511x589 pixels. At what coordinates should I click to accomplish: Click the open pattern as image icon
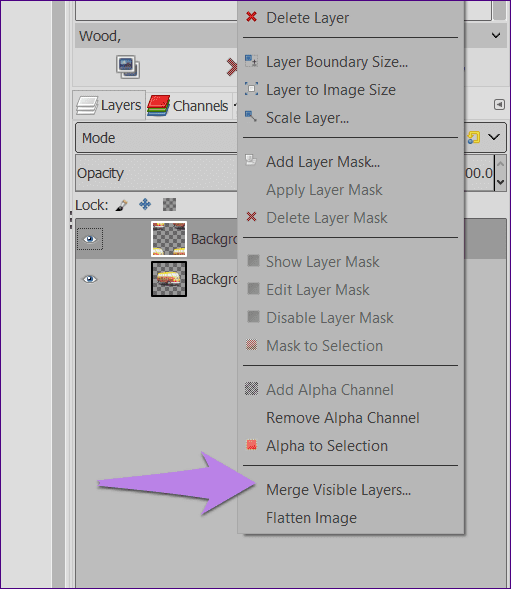128,67
